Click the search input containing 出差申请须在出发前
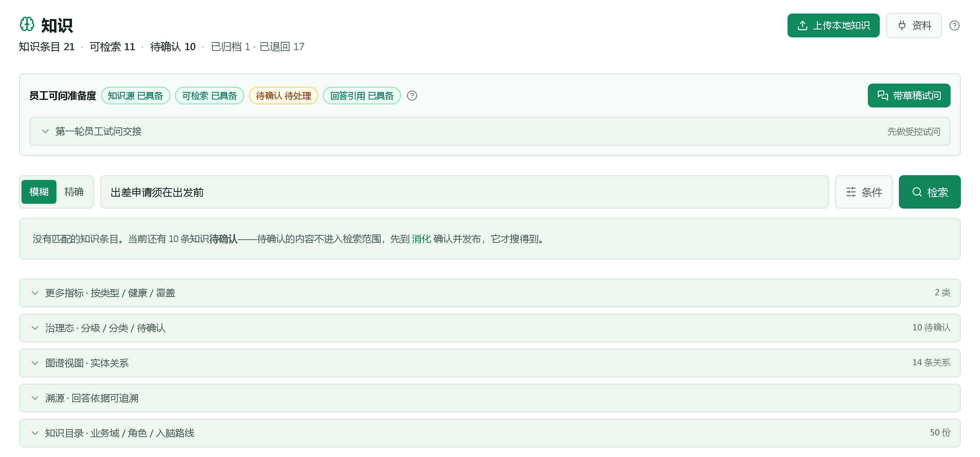The width and height of the screenshot is (980, 457). point(464,192)
